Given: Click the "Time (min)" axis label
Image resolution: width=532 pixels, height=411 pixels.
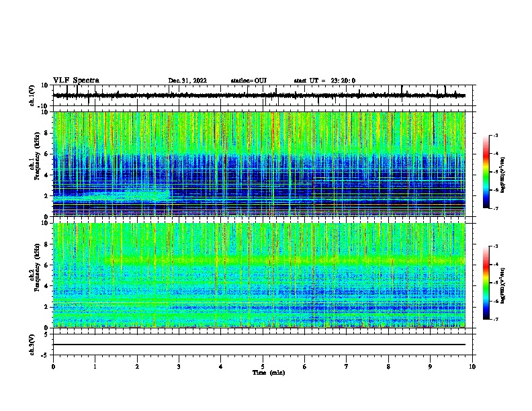Looking at the screenshot, I should pyautogui.click(x=269, y=373).
